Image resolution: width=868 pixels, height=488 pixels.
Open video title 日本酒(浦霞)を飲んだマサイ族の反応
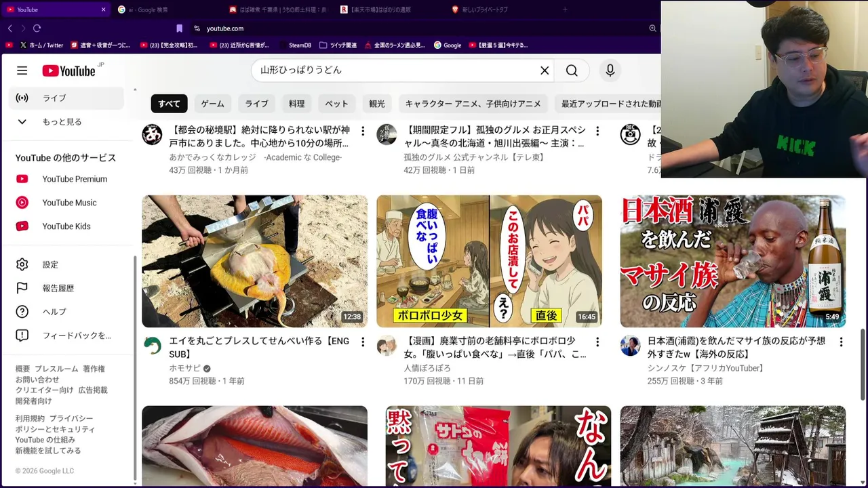pyautogui.click(x=736, y=347)
